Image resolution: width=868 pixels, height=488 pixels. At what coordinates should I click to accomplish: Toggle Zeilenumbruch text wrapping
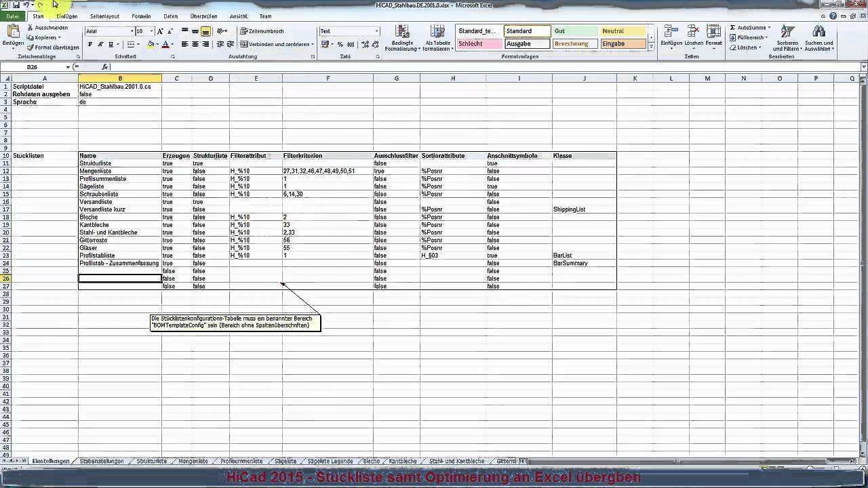pyautogui.click(x=262, y=31)
